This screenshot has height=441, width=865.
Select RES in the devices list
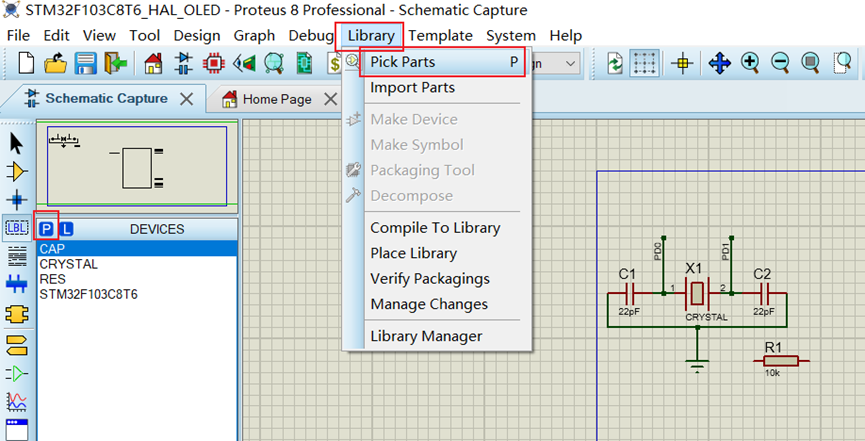137,279
